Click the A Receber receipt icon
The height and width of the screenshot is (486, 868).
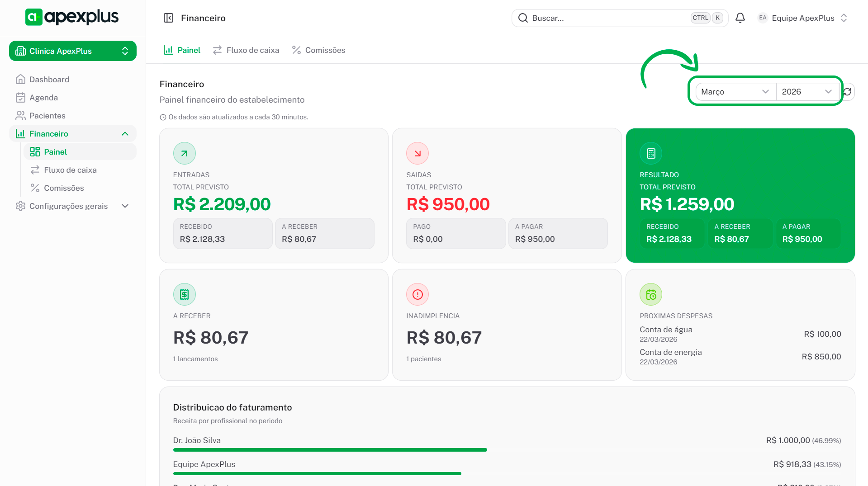pyautogui.click(x=184, y=295)
